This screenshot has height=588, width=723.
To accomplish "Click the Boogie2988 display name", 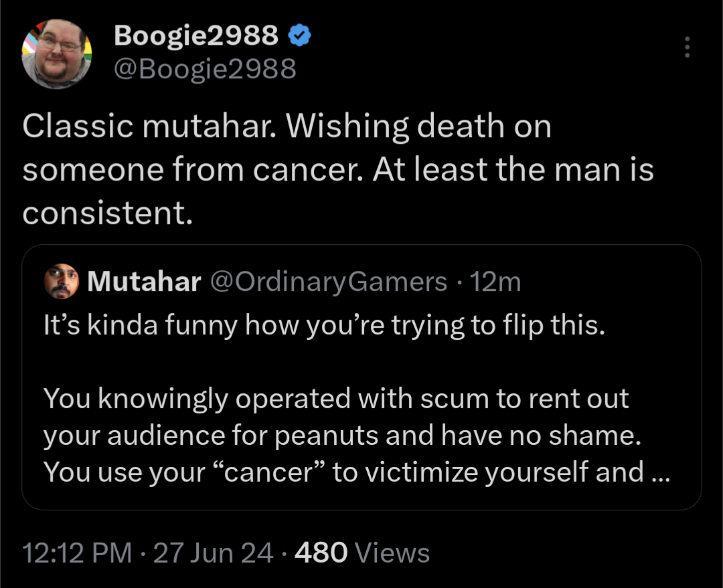I will [x=196, y=35].
